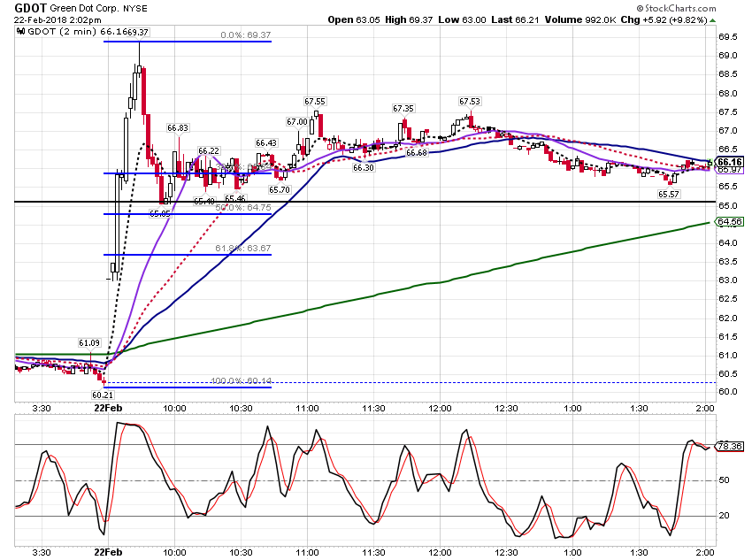This screenshot has width=752, height=560.
Task: Click the 66.16 last price tag
Action: click(730, 162)
